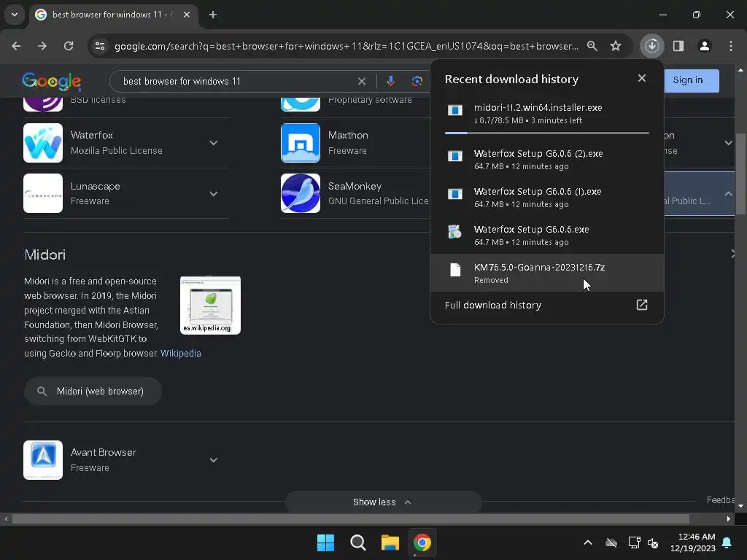747x560 pixels.
Task: Select the best browser for windows 11 tab
Action: pyautogui.click(x=113, y=15)
